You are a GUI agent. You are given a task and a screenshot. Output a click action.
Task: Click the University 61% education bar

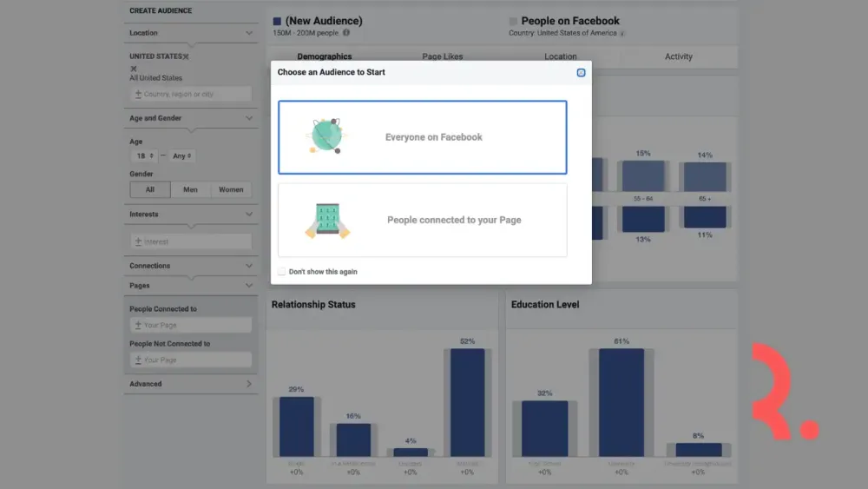(x=621, y=403)
